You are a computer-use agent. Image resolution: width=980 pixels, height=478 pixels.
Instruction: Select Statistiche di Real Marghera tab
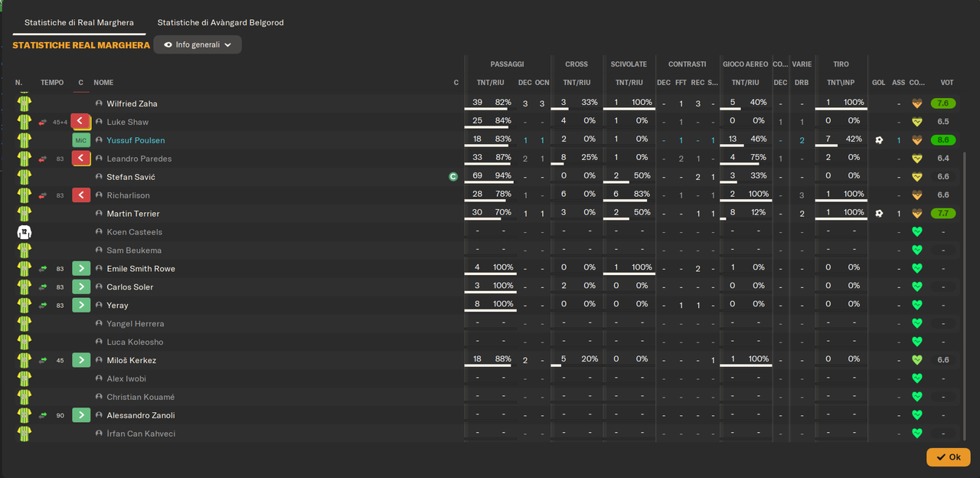click(x=79, y=22)
